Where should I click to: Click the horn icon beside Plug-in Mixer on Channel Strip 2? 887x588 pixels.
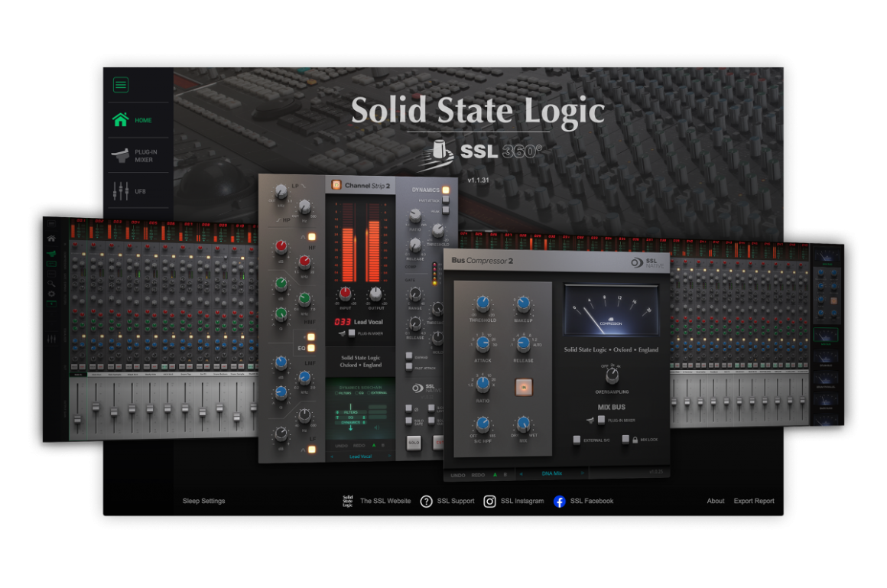tap(342, 333)
